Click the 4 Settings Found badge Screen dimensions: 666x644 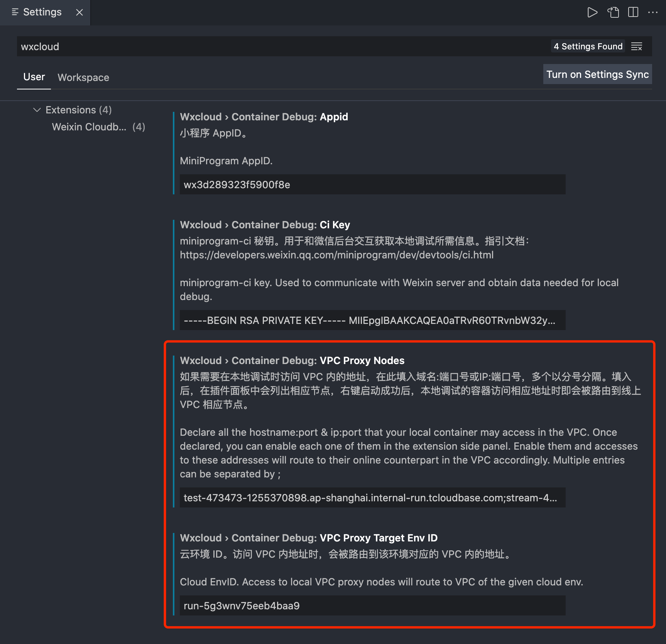tap(588, 47)
